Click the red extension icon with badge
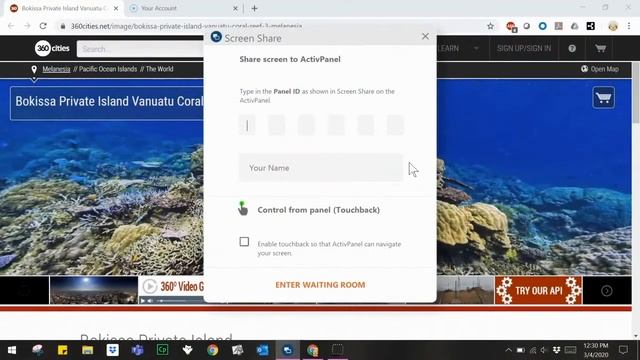Viewport: 640px width, 360px height. pos(511,27)
